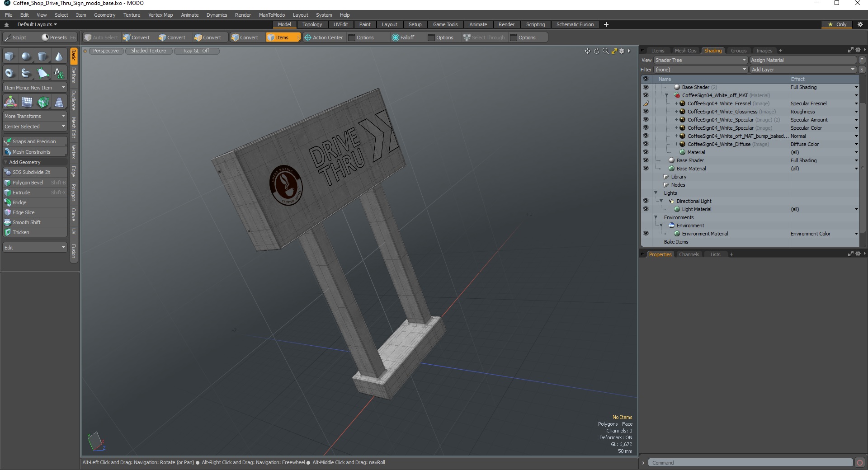
Task: Change Effect of CoffeeSign04_White_Fresnel to another
Action: tap(824, 103)
